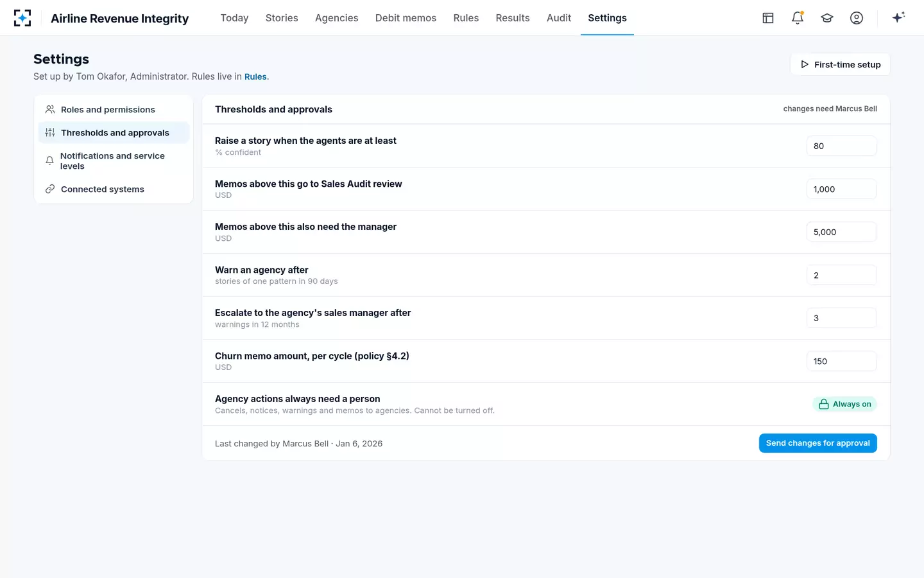Follow the Rules link in the subtitle

pos(255,77)
